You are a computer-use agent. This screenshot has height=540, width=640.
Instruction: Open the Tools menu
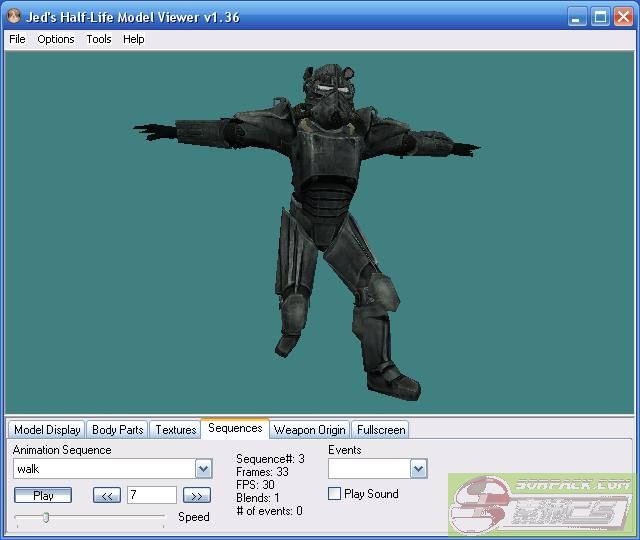[x=99, y=39]
